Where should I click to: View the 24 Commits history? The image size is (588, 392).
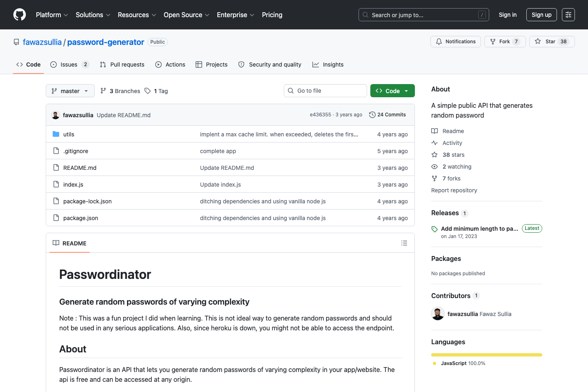click(387, 115)
